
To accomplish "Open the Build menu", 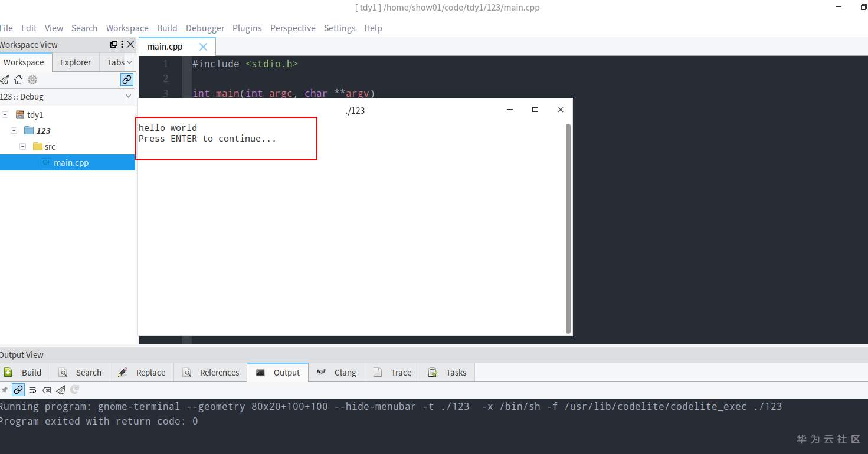I will (x=167, y=28).
